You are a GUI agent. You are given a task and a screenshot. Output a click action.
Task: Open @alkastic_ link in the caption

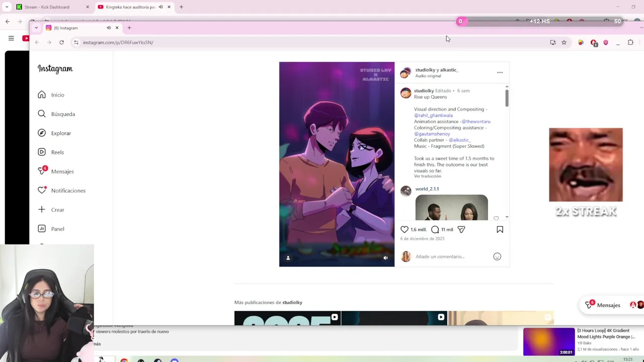(459, 140)
